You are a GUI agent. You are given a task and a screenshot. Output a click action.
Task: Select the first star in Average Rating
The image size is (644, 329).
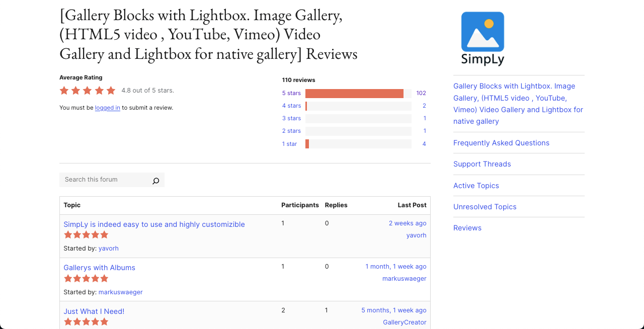[64, 91]
